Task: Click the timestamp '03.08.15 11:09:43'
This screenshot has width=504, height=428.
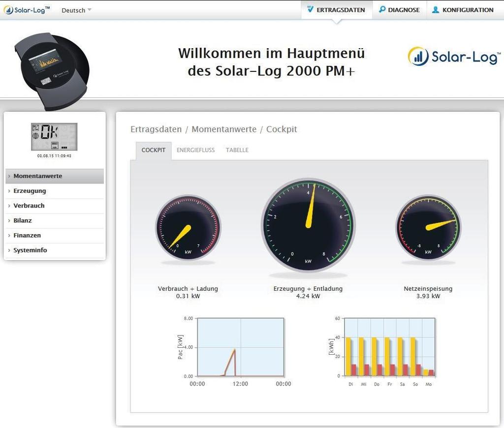Action: [x=54, y=156]
